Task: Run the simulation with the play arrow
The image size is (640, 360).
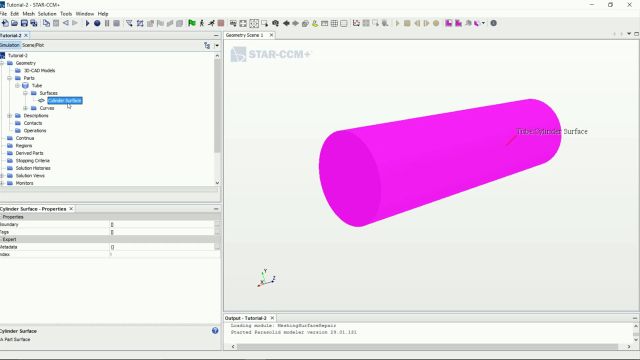Action: click(x=87, y=23)
